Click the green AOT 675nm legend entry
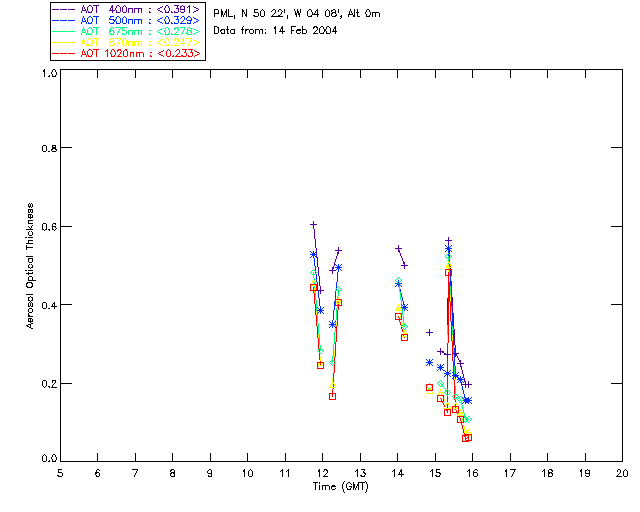Screen dimensions: 640x512 point(138,31)
